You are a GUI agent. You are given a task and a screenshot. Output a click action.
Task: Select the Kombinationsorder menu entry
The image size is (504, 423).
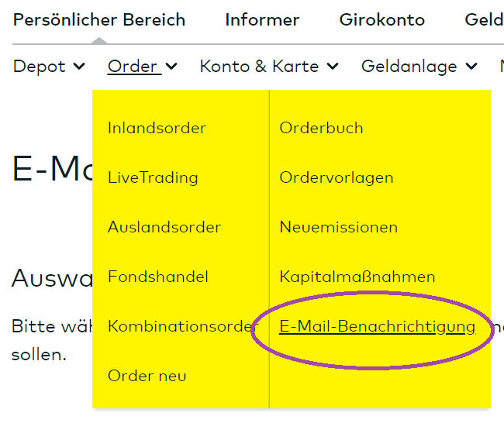click(180, 326)
